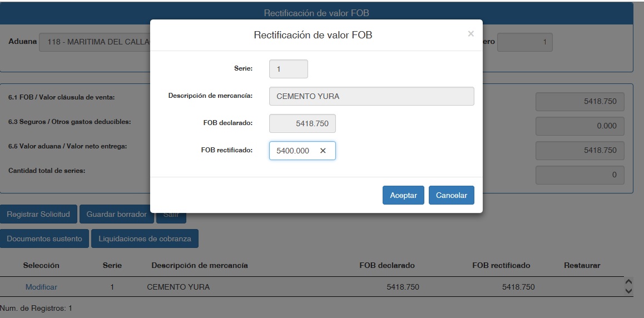Click the CEMENTO YURA description field in dialog

click(371, 96)
